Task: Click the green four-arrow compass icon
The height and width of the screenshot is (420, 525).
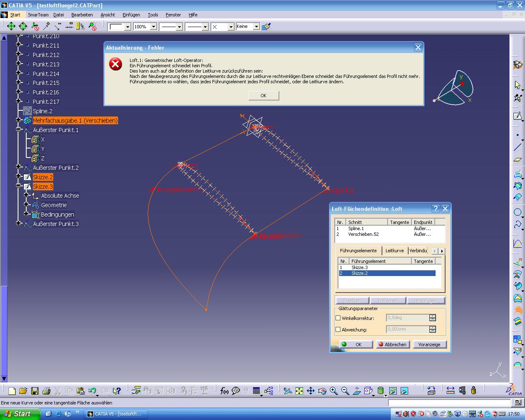Action: point(11,27)
